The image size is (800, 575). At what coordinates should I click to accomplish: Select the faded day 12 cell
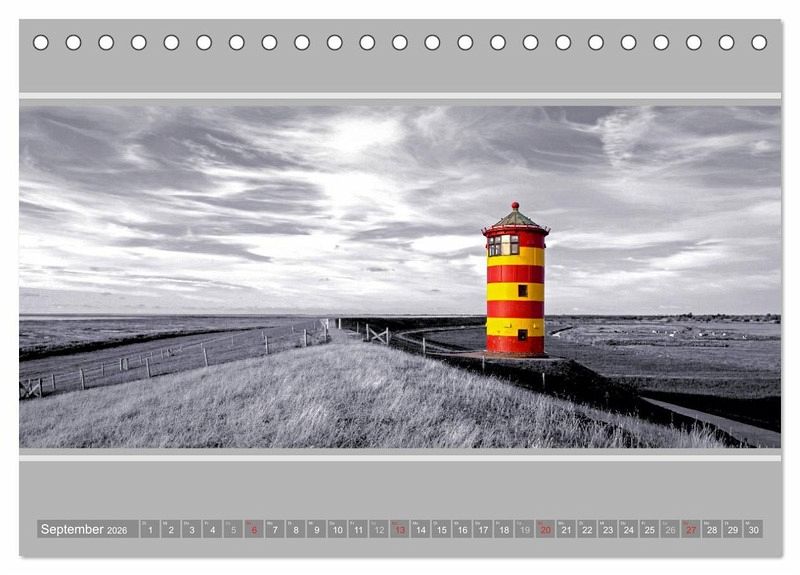click(379, 529)
